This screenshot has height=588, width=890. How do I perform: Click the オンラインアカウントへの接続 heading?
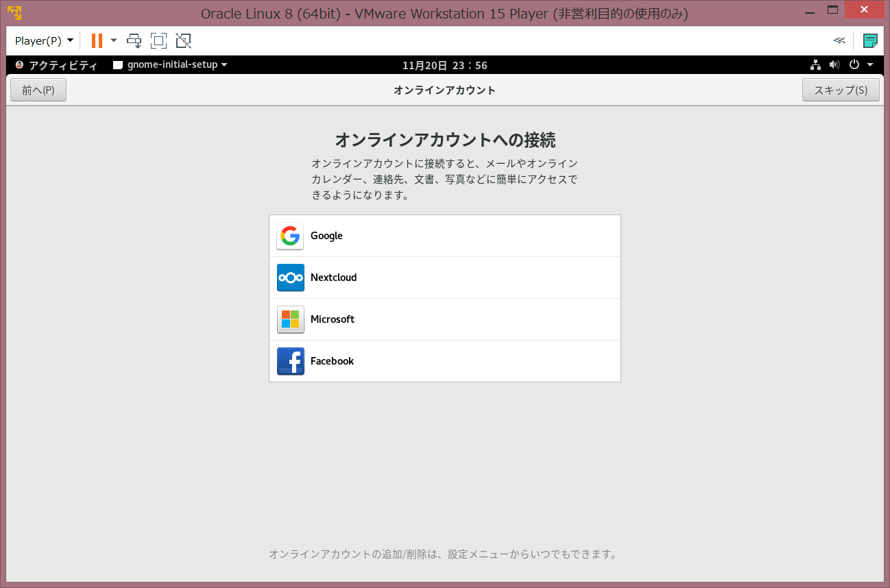point(445,140)
